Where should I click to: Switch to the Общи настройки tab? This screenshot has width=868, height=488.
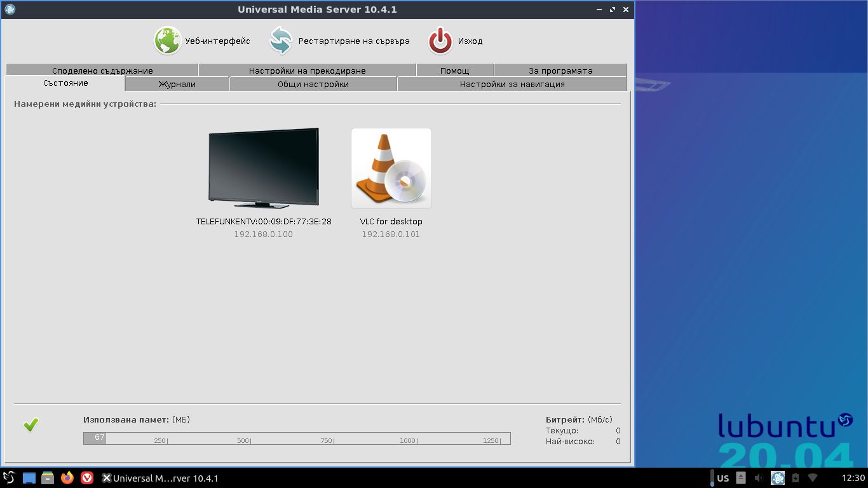[313, 84]
